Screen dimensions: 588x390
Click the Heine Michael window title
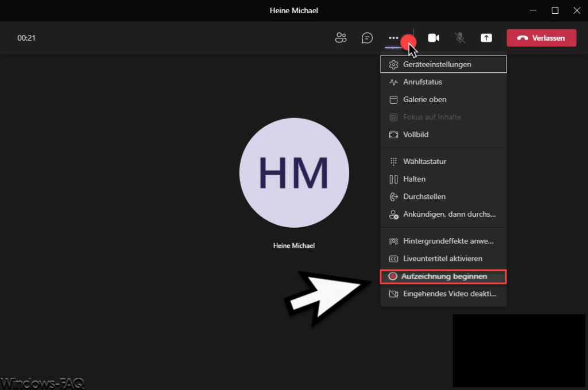(294, 10)
